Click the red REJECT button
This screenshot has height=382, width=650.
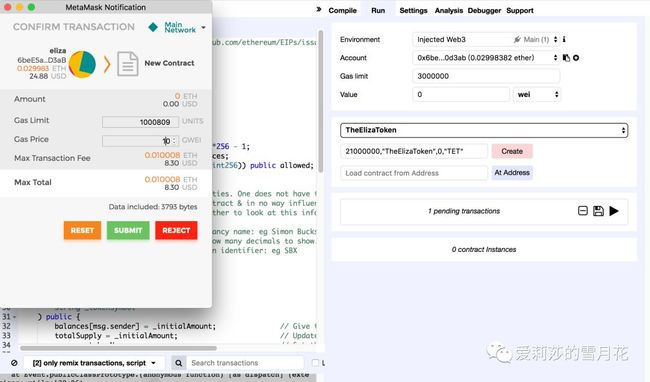pos(176,230)
